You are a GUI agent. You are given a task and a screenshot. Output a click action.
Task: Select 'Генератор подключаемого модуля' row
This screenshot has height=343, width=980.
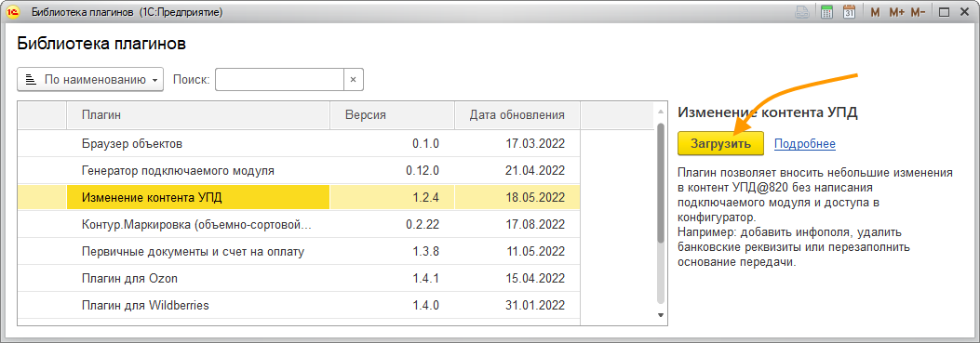[x=299, y=170]
